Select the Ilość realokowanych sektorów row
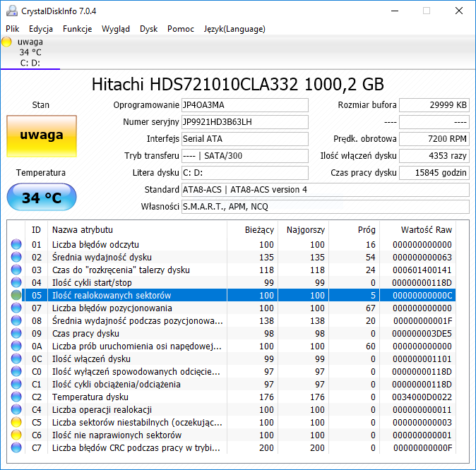Screen dimensions: 476x470 click(232, 295)
